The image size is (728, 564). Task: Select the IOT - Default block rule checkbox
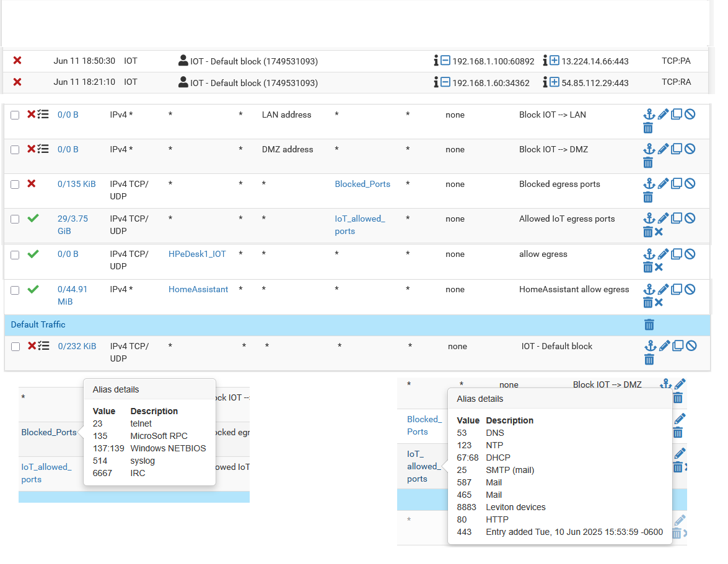(15, 347)
